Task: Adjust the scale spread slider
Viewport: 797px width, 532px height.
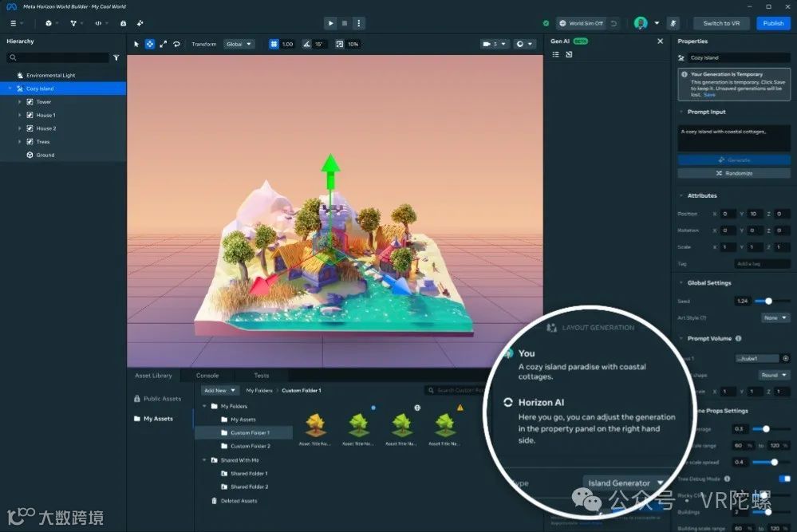Action: pyautogui.click(x=774, y=463)
